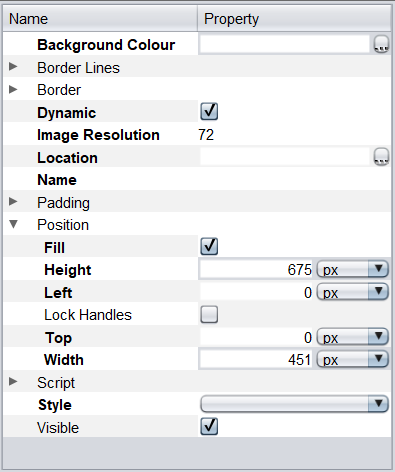The height and width of the screenshot is (472, 395).
Task: Click the Property column header
Action: (x=294, y=19)
